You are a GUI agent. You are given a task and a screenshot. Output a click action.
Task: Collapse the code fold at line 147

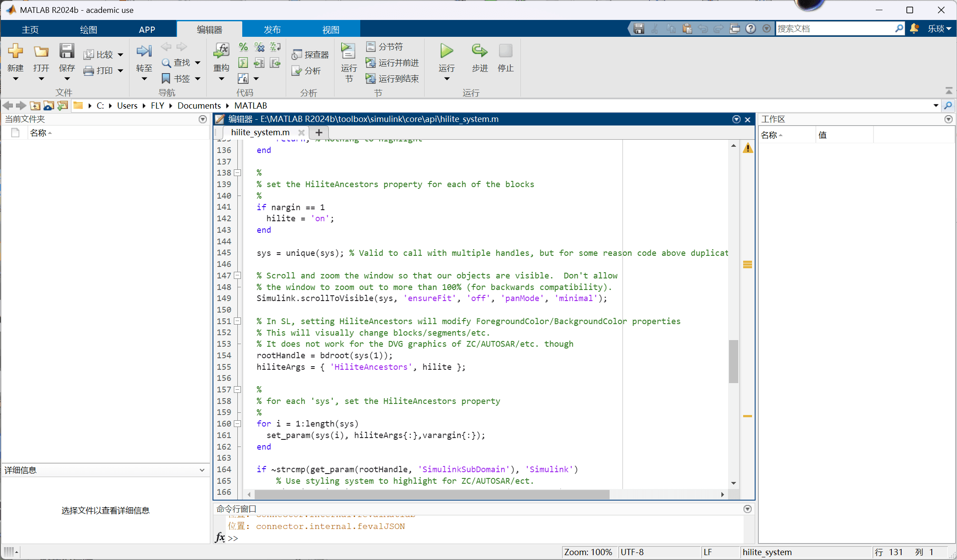click(238, 275)
